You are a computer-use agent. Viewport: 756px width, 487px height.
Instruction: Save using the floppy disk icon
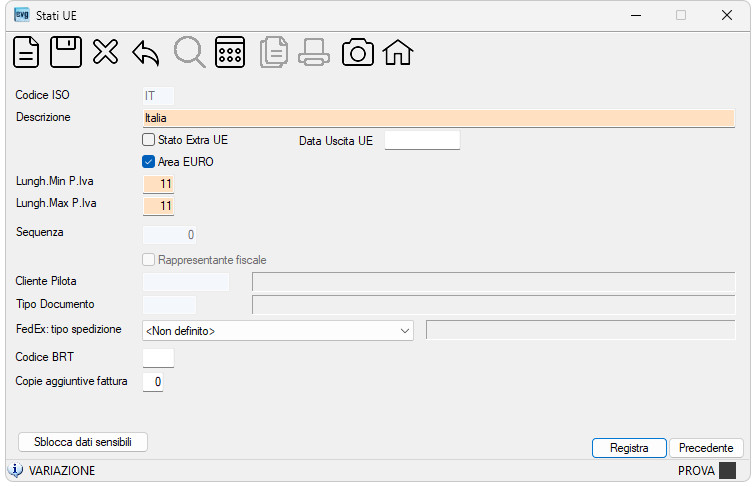coord(66,52)
